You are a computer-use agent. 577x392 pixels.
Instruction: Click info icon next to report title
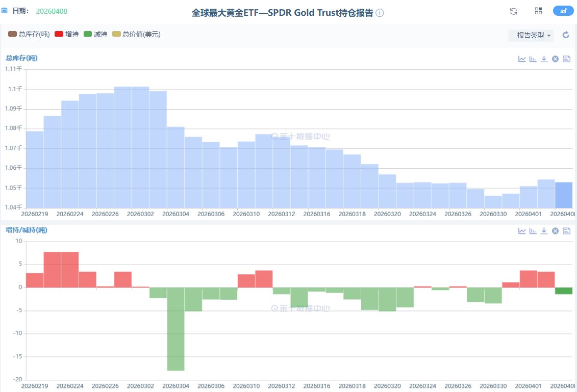point(380,13)
